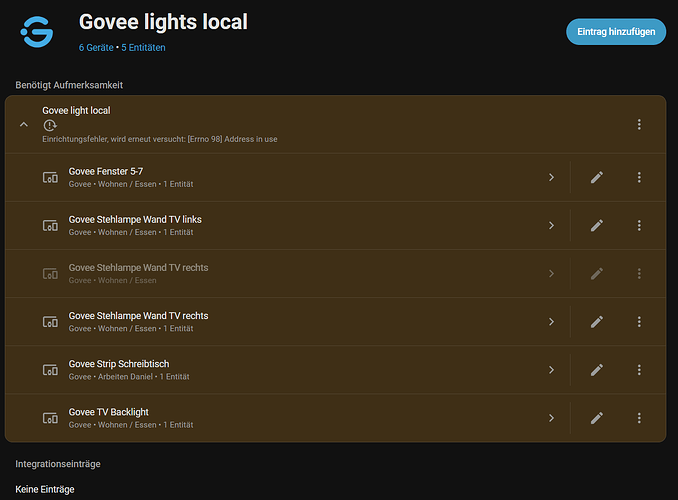This screenshot has width=678, height=500.
Task: Edit Stehlampe Wand TV rechts with 1 Entität
Action: tap(597, 322)
